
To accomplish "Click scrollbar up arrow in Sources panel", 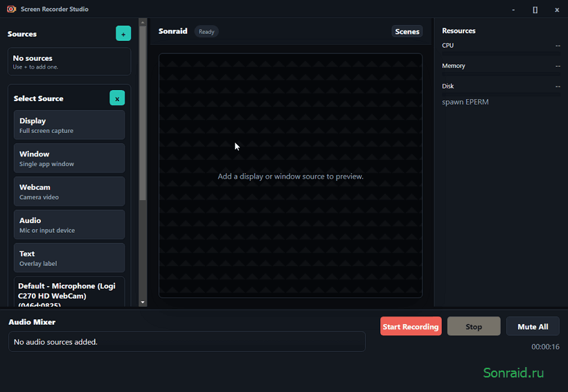I will 143,22.
